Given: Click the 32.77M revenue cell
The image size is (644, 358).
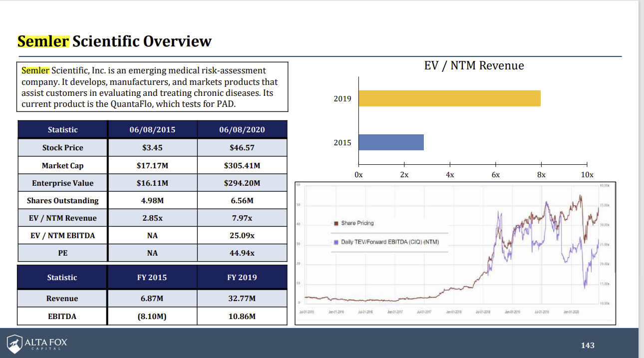Looking at the screenshot, I should coord(242,298).
